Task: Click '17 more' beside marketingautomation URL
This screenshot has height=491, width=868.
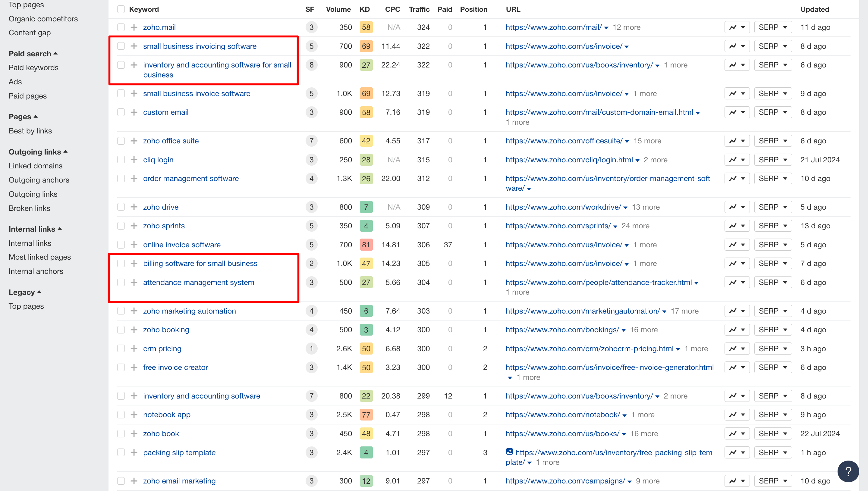Action: click(x=684, y=311)
